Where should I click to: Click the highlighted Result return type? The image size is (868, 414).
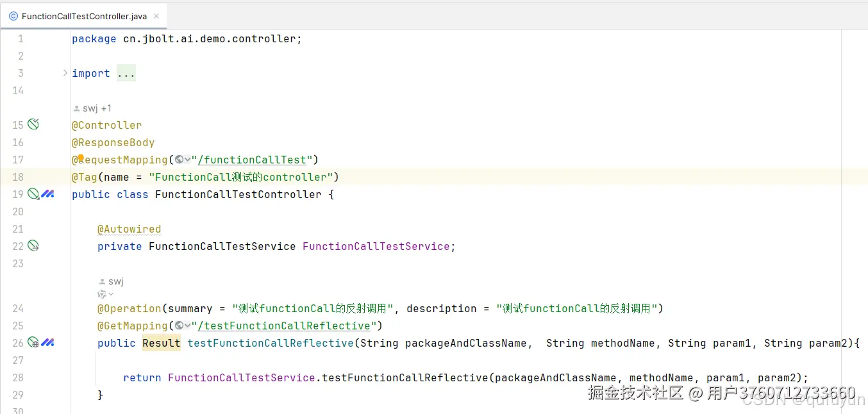162,343
